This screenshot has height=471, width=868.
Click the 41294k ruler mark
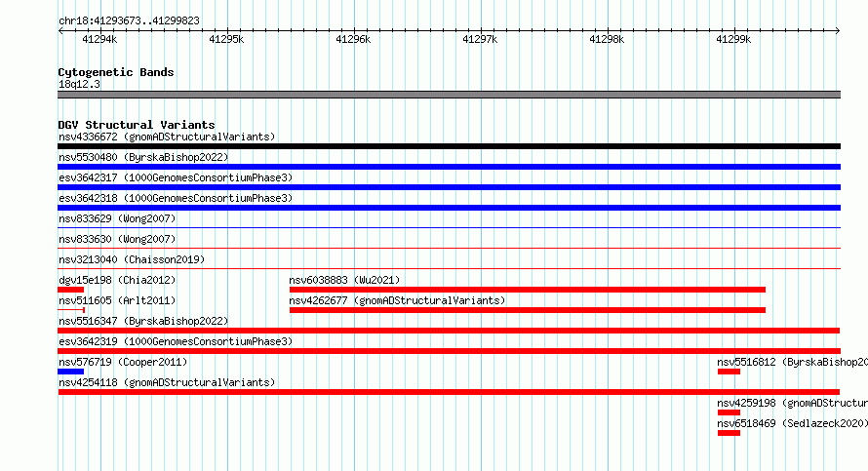tap(99, 39)
